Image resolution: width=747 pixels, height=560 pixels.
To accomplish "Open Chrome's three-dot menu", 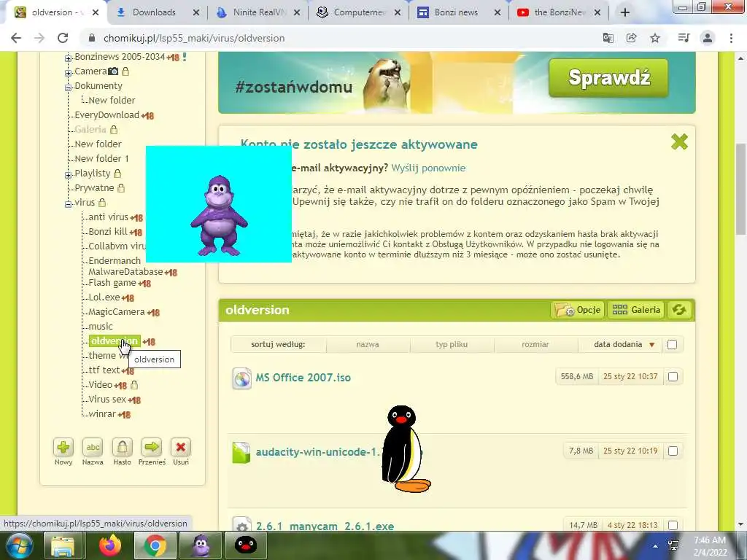I will click(731, 38).
